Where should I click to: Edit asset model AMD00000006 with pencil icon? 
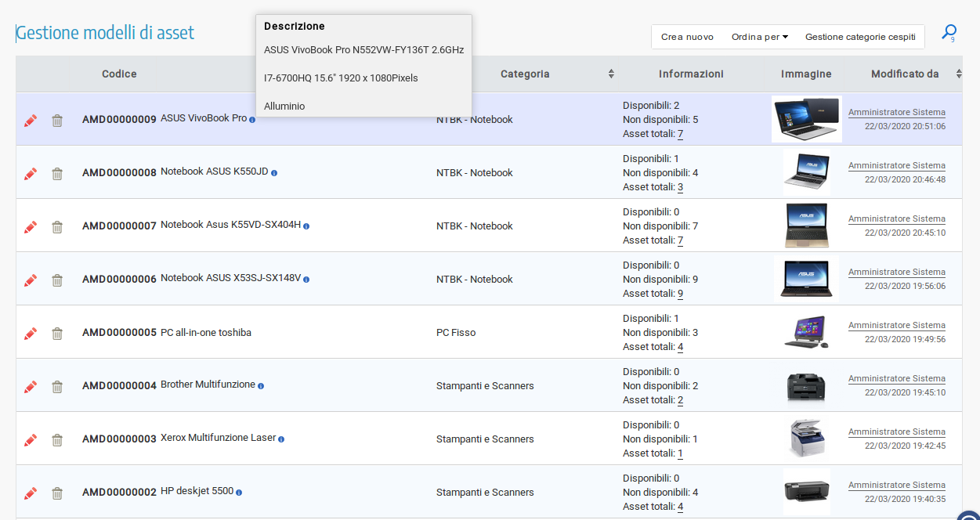(x=31, y=280)
